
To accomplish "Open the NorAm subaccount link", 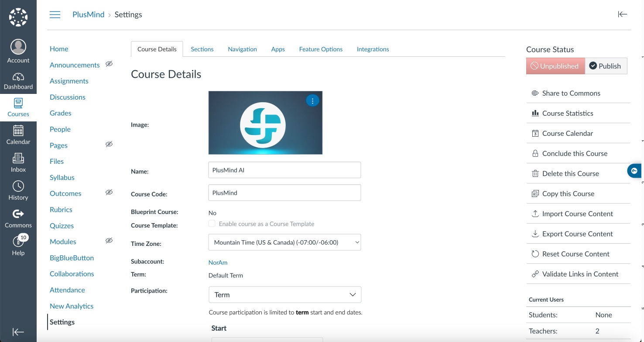I will coord(218,263).
